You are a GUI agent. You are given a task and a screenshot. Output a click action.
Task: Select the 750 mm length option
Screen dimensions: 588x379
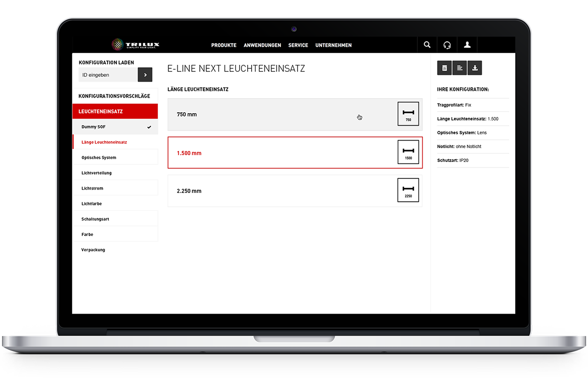point(295,115)
